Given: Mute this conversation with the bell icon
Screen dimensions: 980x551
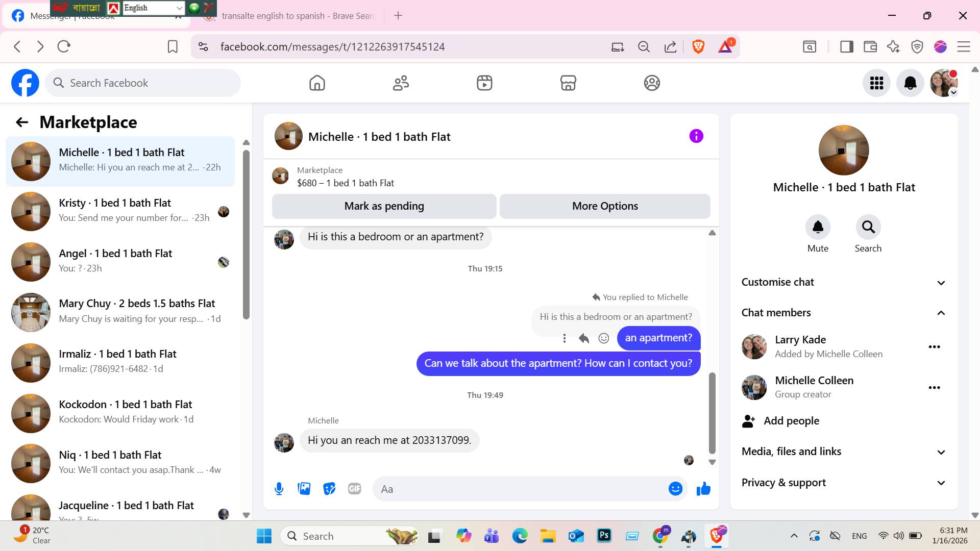Looking at the screenshot, I should point(818,227).
